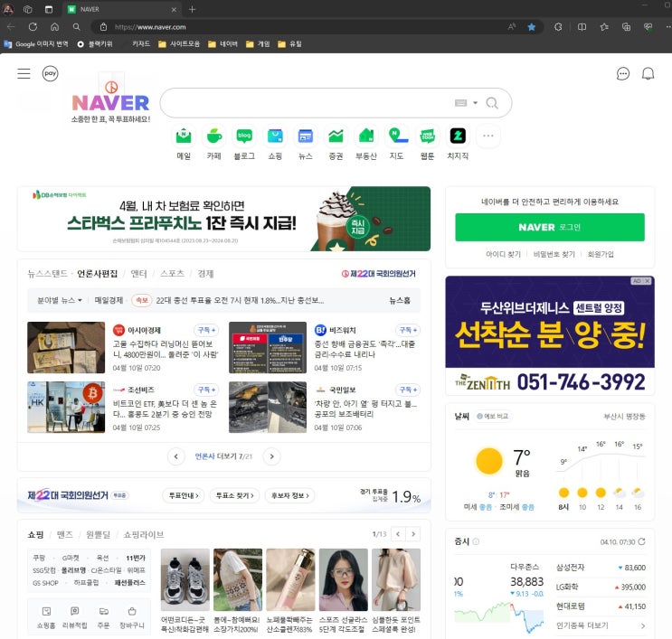The image size is (672, 639).
Task: Expand the 분야별 뉴스 dropdown
Action: [60, 300]
